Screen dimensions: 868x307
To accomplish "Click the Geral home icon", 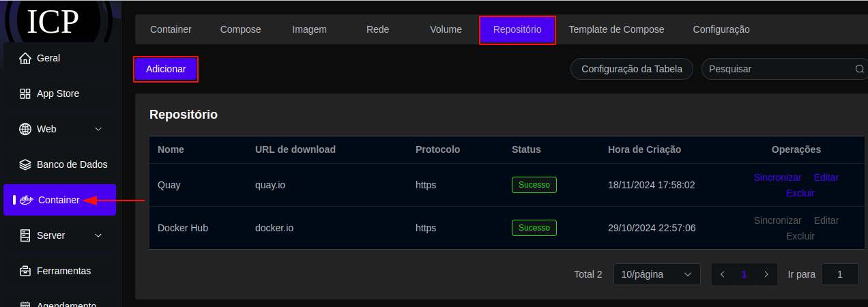I will point(25,59).
